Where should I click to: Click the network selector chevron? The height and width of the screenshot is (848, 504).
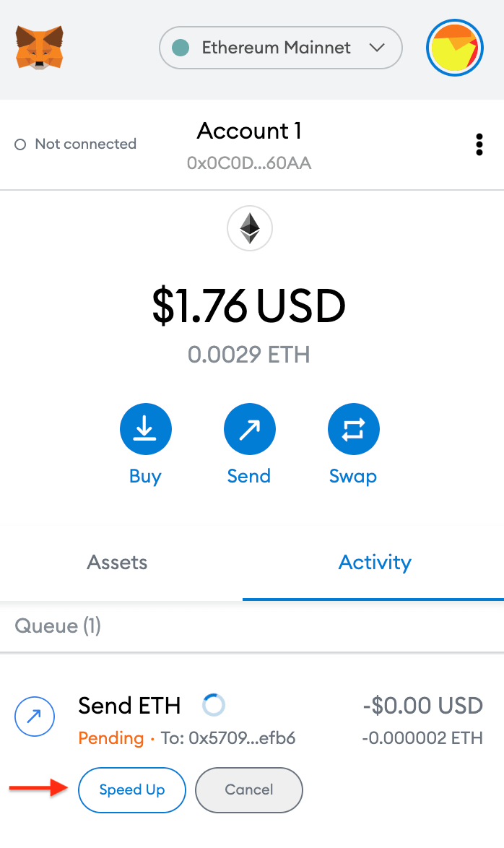tap(378, 48)
